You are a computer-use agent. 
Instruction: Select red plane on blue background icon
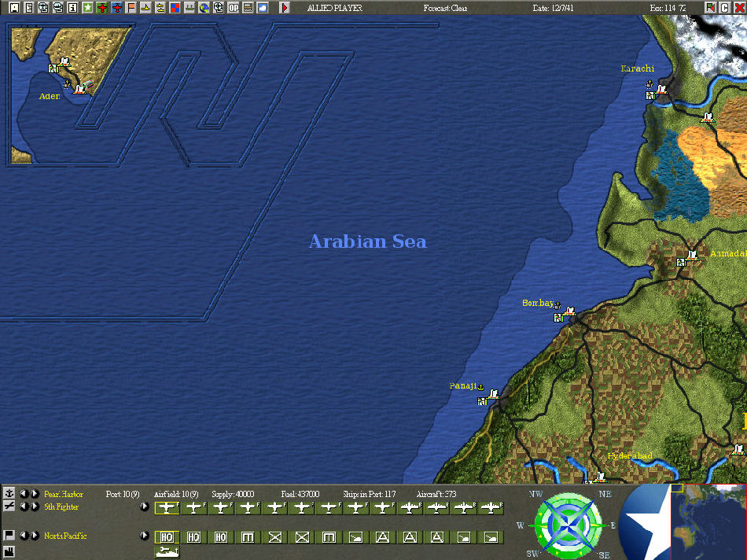pyautogui.click(x=116, y=8)
